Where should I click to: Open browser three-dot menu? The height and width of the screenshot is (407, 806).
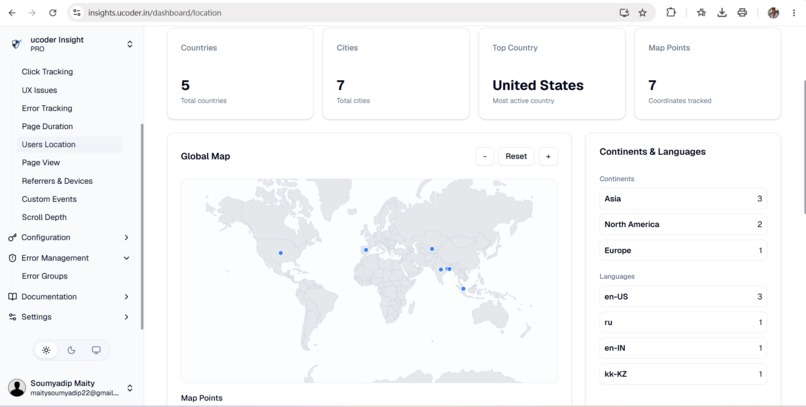(794, 13)
